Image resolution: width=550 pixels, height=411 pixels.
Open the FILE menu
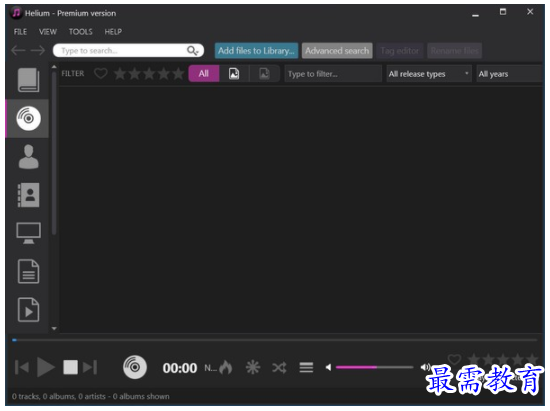pyautogui.click(x=20, y=32)
